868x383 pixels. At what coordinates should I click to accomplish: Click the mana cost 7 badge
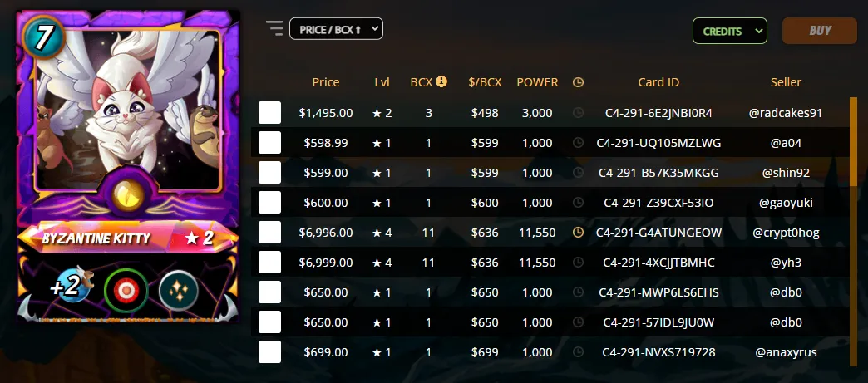tap(43, 36)
